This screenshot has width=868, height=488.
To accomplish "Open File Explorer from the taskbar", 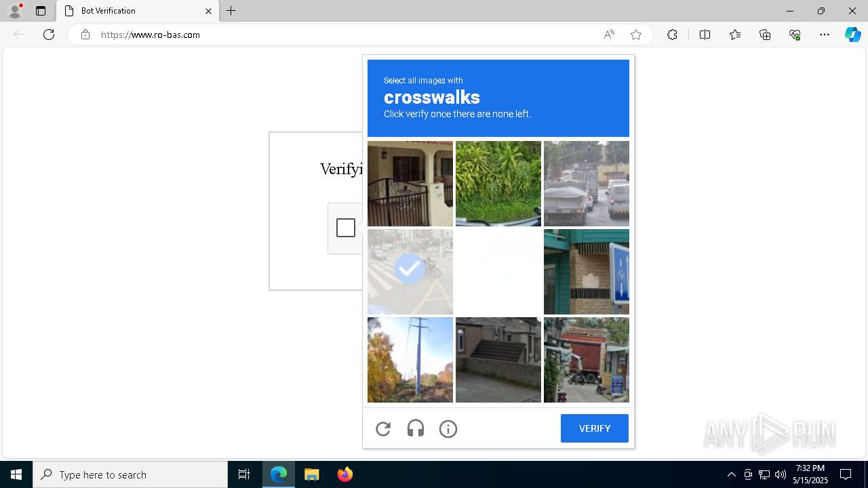I will [311, 474].
